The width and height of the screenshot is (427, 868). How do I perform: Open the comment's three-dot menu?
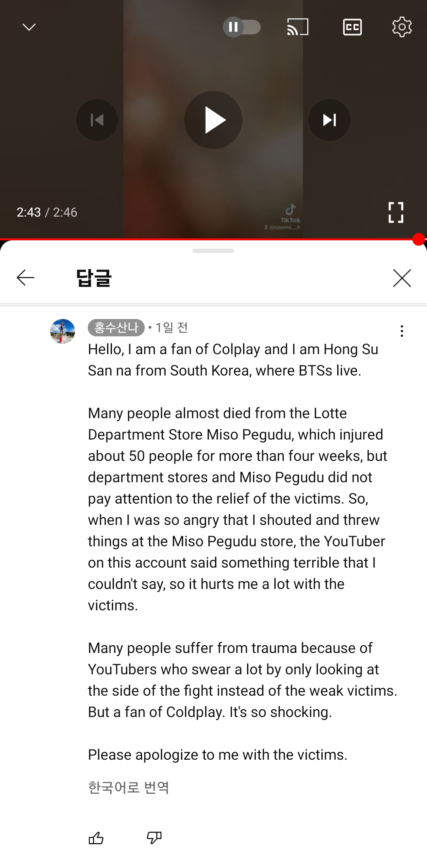click(402, 331)
